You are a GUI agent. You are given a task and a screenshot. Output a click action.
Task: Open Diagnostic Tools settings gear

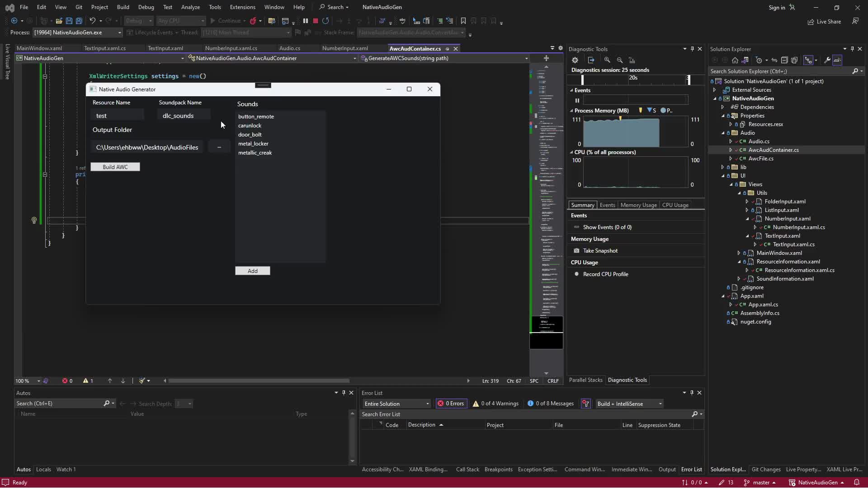point(575,60)
